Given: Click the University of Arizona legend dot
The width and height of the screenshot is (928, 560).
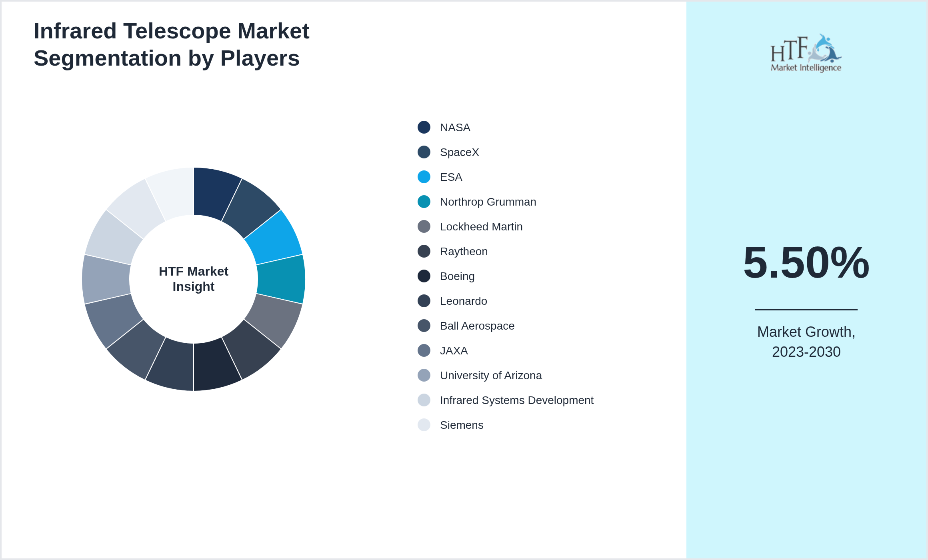Looking at the screenshot, I should (424, 375).
